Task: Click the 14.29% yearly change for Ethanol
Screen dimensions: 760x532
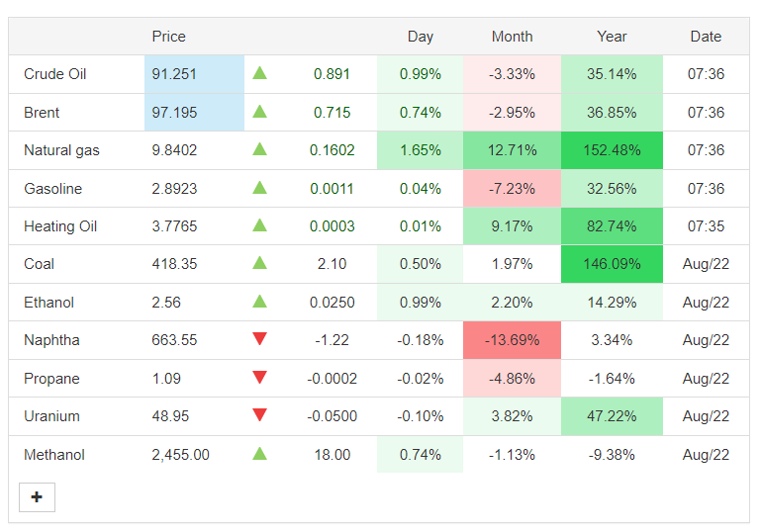Action: [612, 303]
